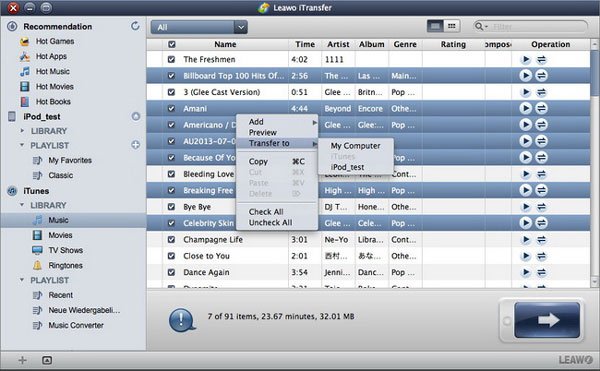Select Check All in context menu
Screen dimensions: 600x371
(x=277, y=212)
